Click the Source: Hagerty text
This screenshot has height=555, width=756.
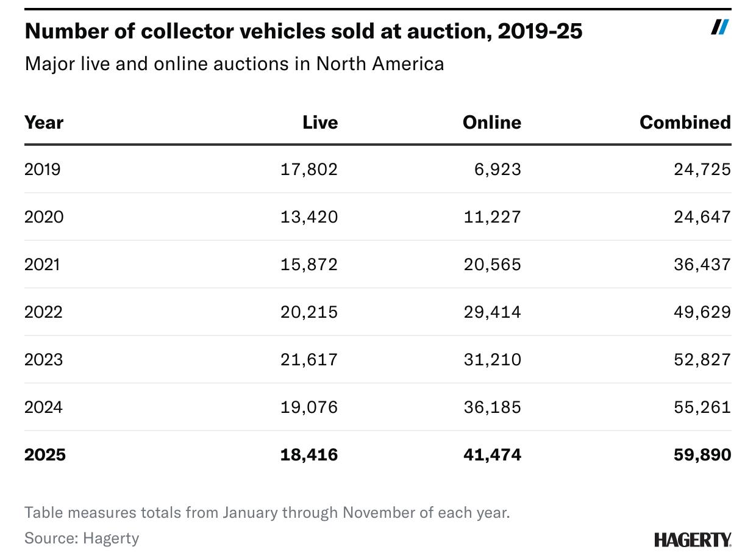82,538
